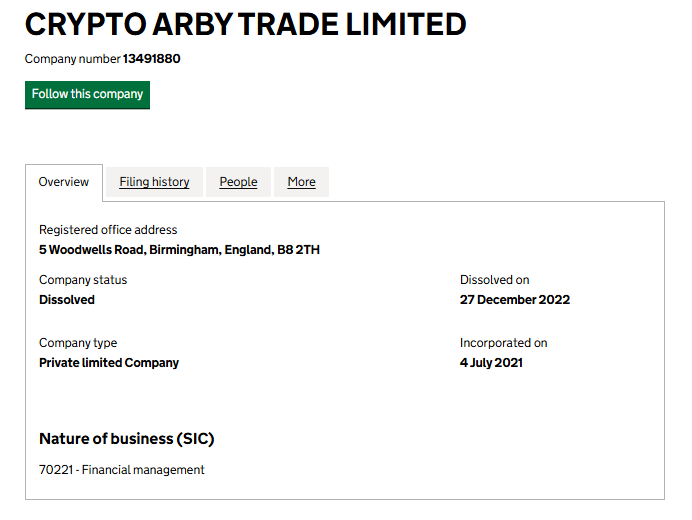Click the 5 Woodwells Road address text
This screenshot has height=520, width=692.
coord(179,250)
